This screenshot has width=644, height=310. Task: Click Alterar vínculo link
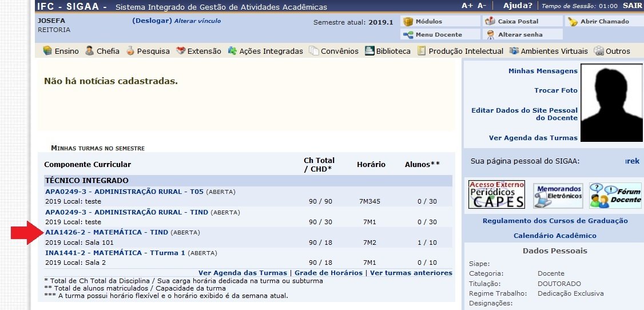click(x=197, y=21)
